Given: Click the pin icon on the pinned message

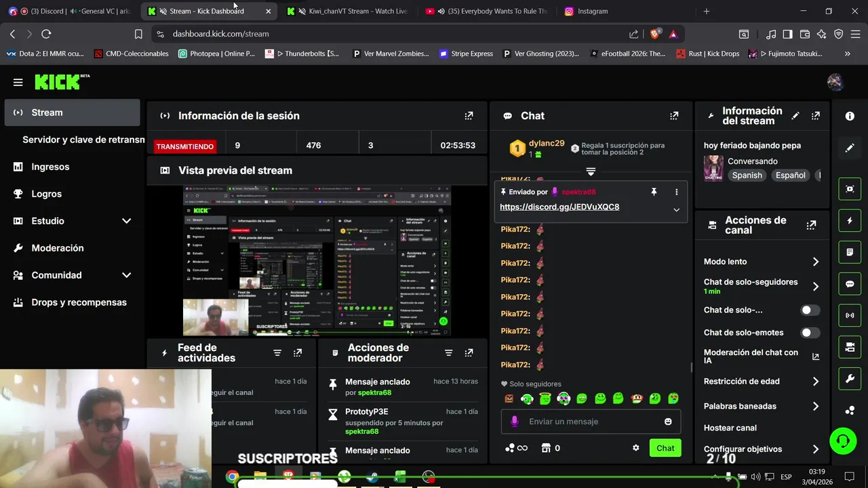Looking at the screenshot, I should 654,192.
